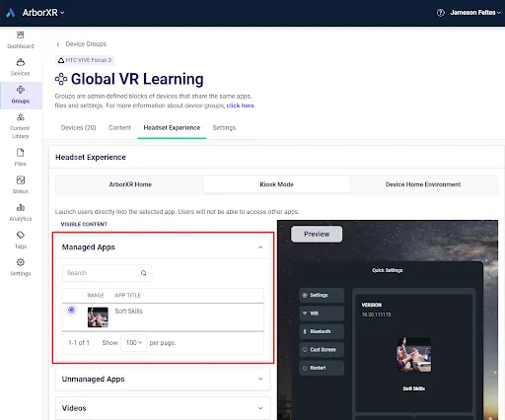Open Jameson Feltes user menu
Viewport: 505px width, 420px height.
pyautogui.click(x=475, y=13)
